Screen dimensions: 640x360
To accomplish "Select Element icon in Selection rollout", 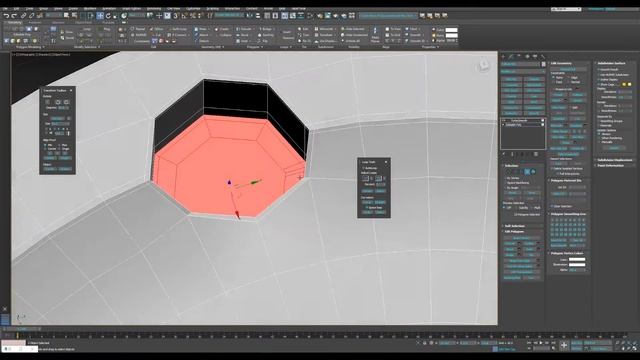I will pyautogui.click(x=533, y=172).
